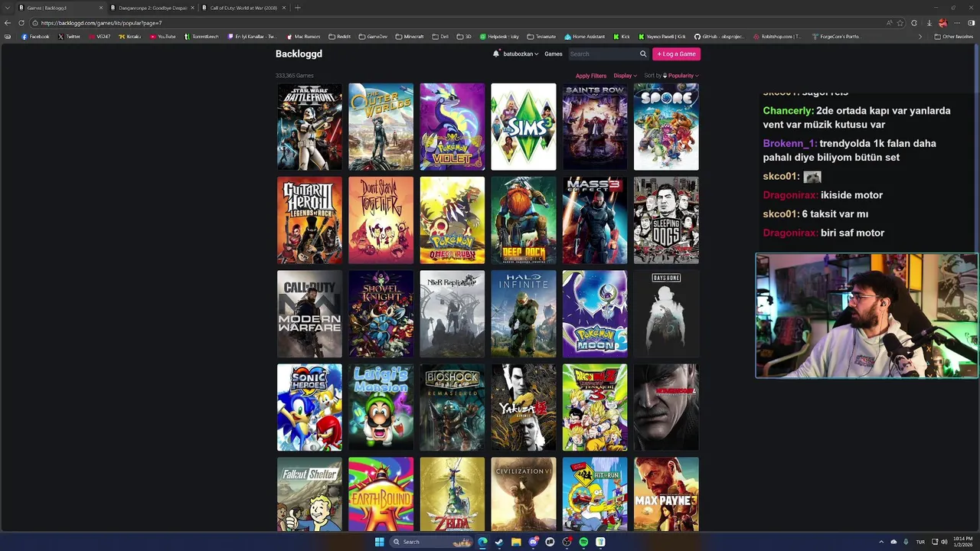980x551 pixels.
Task: Open the Sort by Popularity dropdown
Action: pyautogui.click(x=681, y=76)
